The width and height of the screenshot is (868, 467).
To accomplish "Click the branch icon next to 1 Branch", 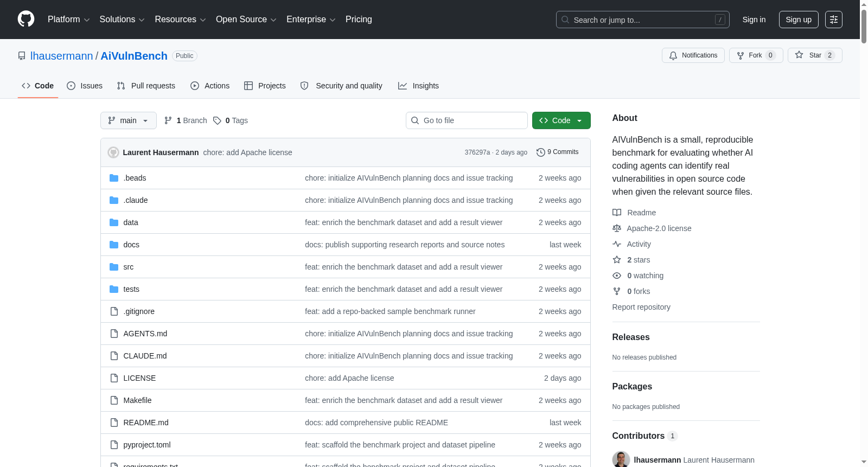I will click(168, 120).
